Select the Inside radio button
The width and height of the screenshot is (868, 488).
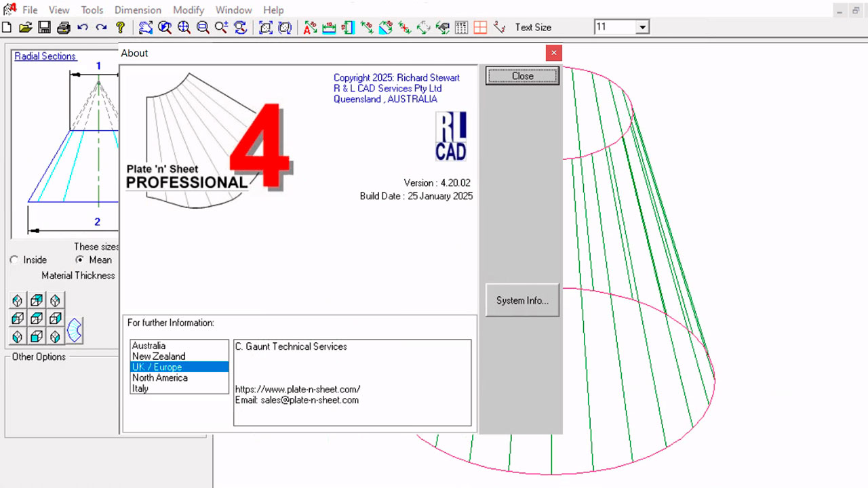click(x=14, y=260)
